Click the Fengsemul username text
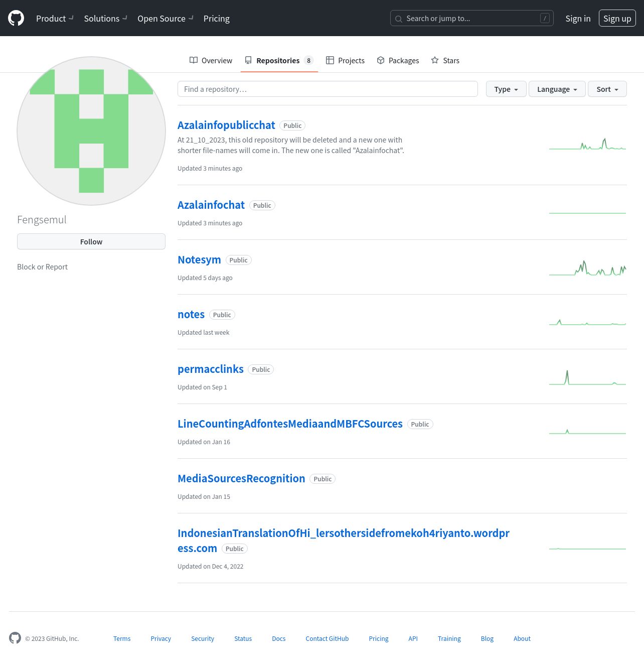The image size is (644, 669). click(x=42, y=219)
